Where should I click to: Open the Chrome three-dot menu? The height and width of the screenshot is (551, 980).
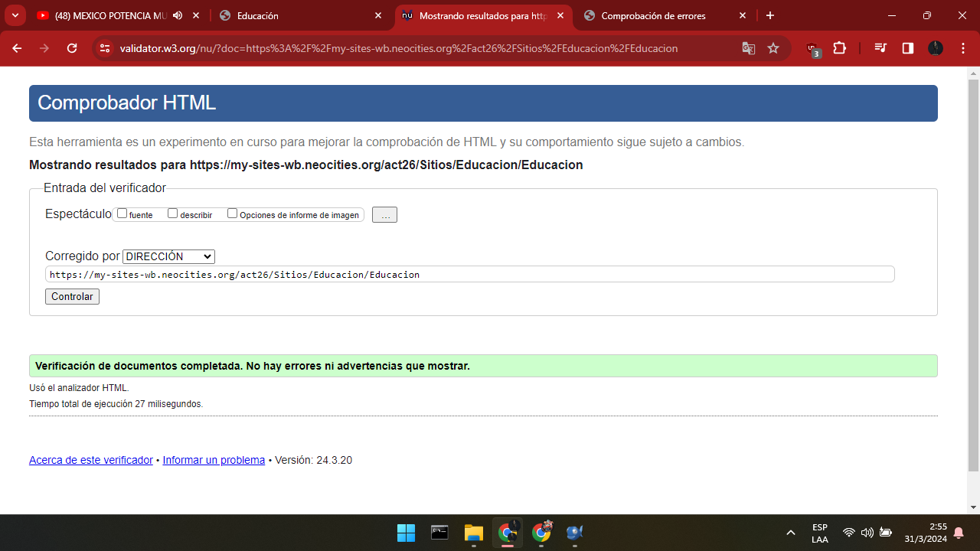(962, 48)
